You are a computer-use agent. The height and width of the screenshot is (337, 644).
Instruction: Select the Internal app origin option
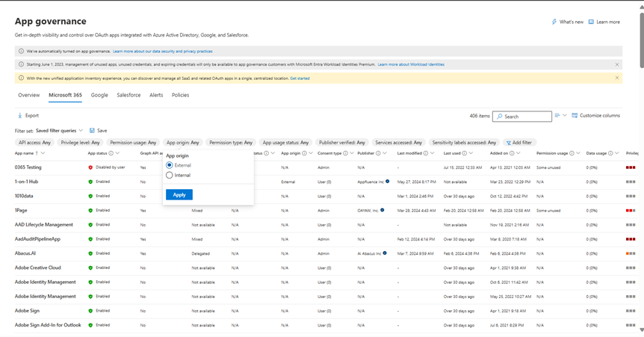pyautogui.click(x=169, y=175)
